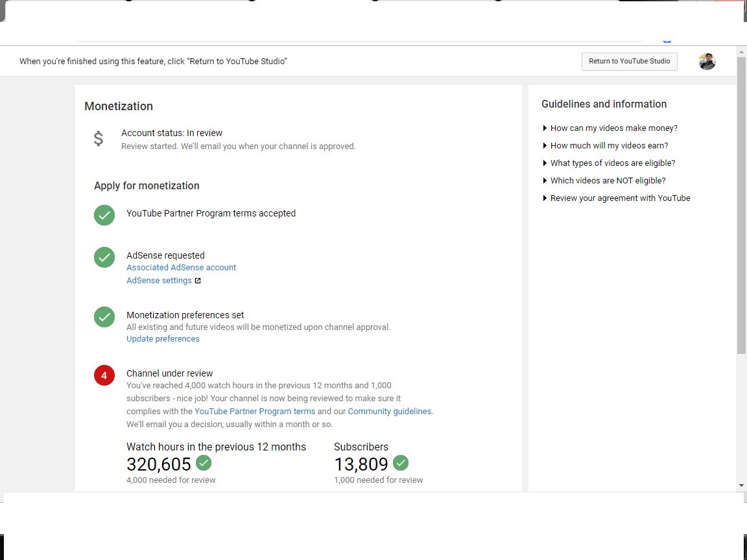The width and height of the screenshot is (747, 560).
Task: Open Associated AdSense account link
Action: coord(181,268)
